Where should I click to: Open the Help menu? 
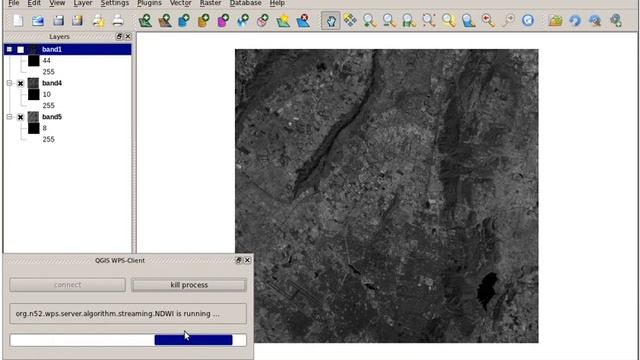[277, 3]
